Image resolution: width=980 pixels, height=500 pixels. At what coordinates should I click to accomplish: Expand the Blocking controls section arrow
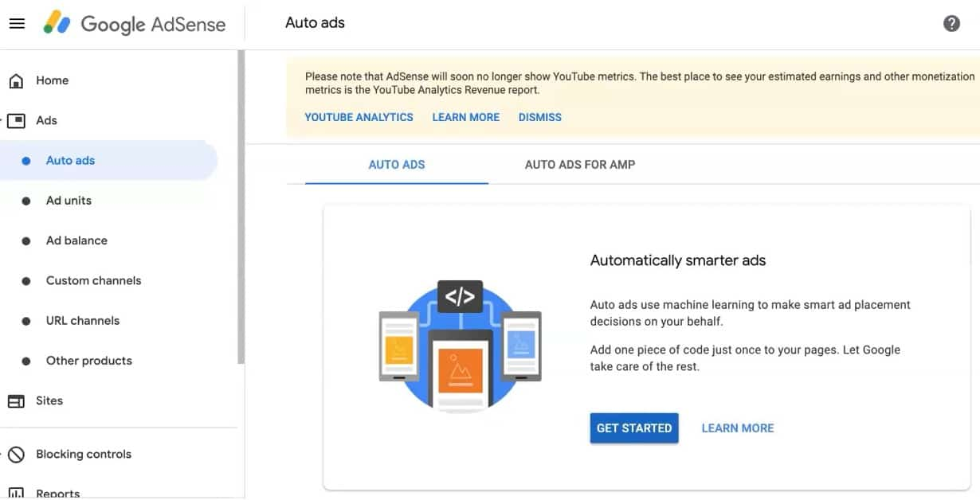(x=2, y=454)
